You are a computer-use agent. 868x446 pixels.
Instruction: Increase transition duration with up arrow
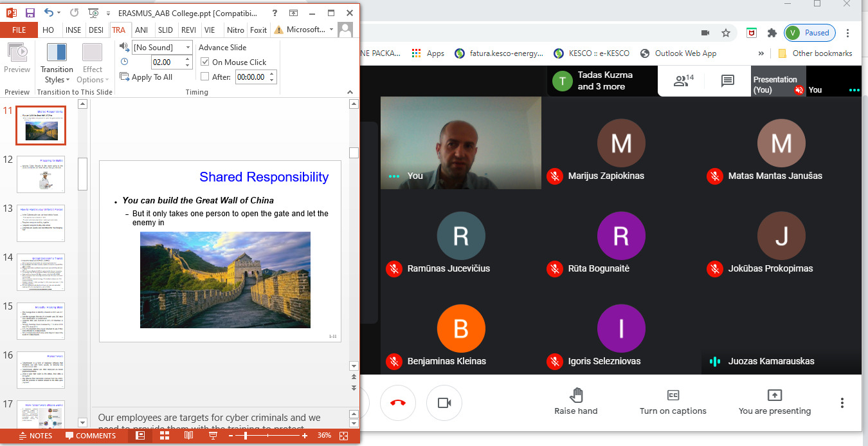[188, 59]
